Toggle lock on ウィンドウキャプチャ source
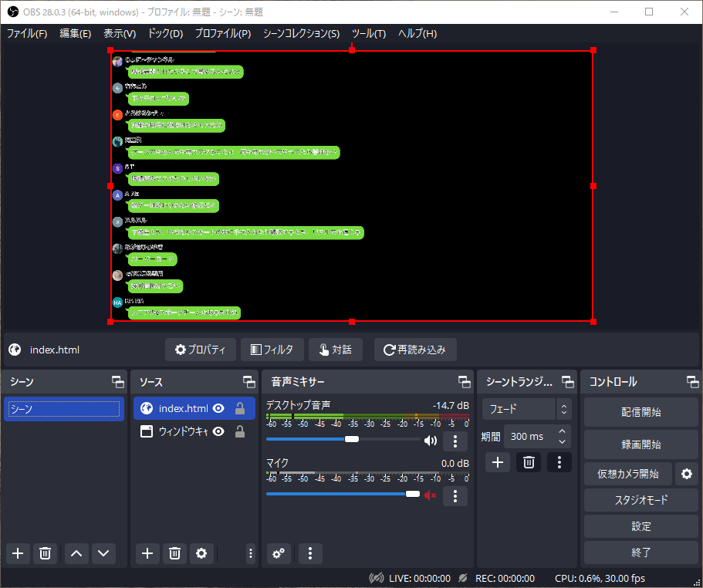This screenshot has height=588, width=703. tap(240, 432)
